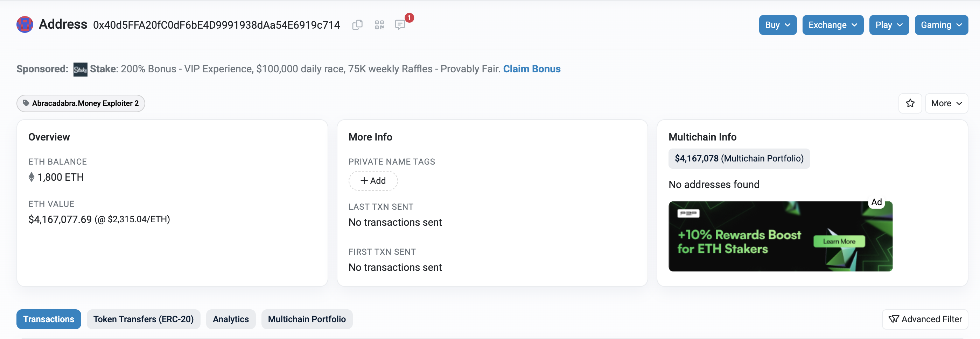
Task: Click the Ethereum diamond icon beside balance
Action: (31, 177)
